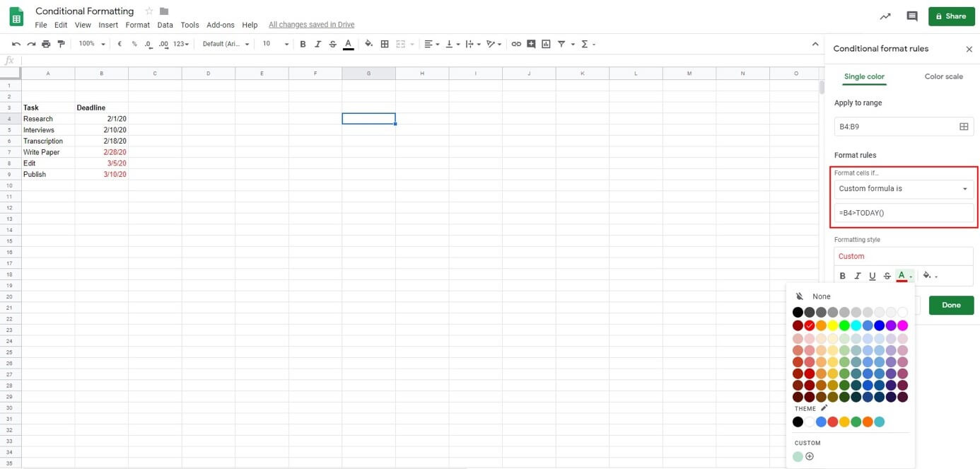
Task: Click the select data range grid icon
Action: (x=963, y=127)
